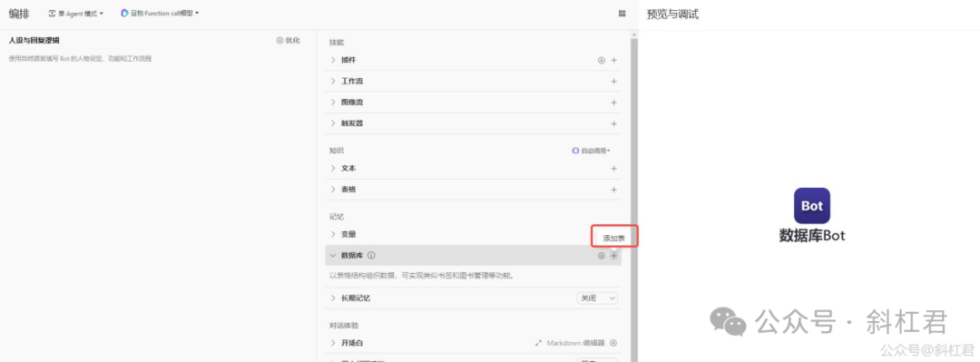This screenshot has width=980, height=362.
Task: Expand the 开场白 section
Action: click(x=333, y=343)
